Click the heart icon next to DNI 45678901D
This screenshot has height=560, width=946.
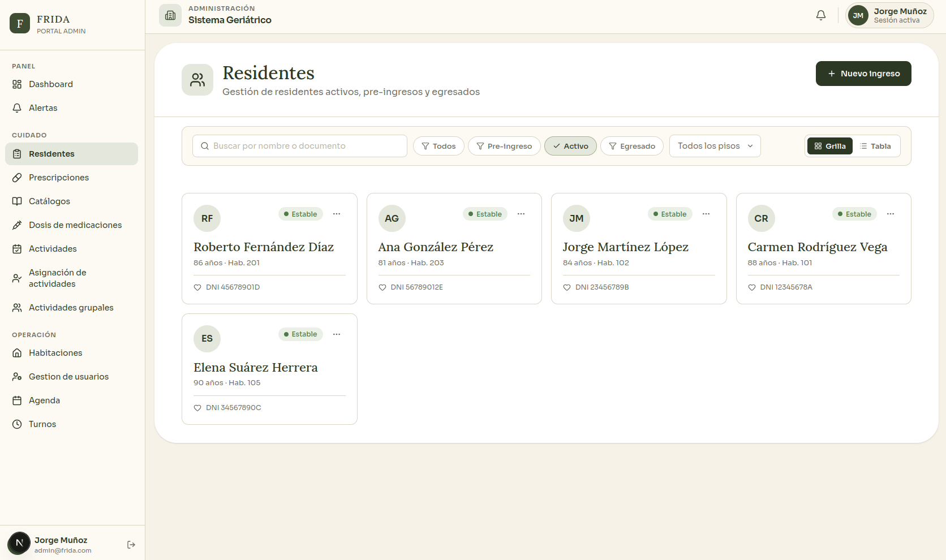pos(197,287)
